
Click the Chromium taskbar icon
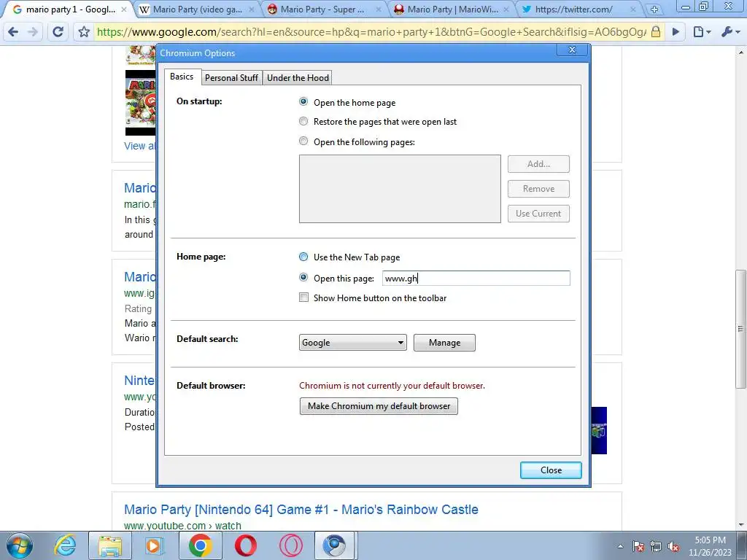pyautogui.click(x=335, y=545)
